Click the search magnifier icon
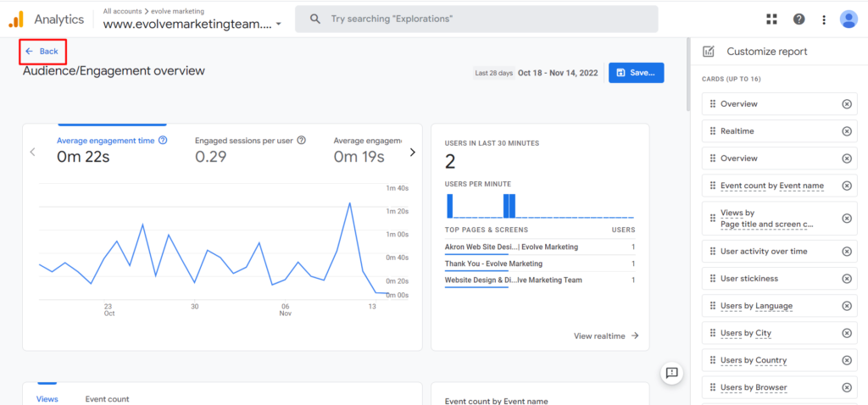The width and height of the screenshot is (868, 405). click(315, 19)
